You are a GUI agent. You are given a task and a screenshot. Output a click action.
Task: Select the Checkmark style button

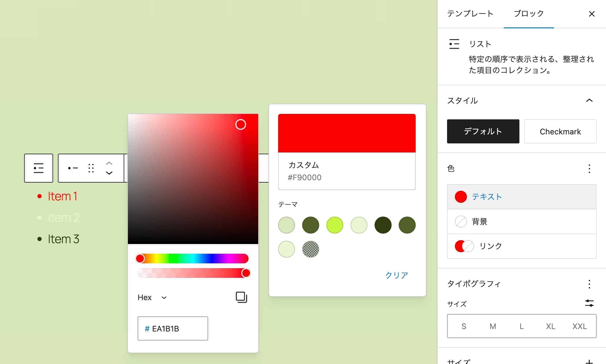[x=560, y=131]
